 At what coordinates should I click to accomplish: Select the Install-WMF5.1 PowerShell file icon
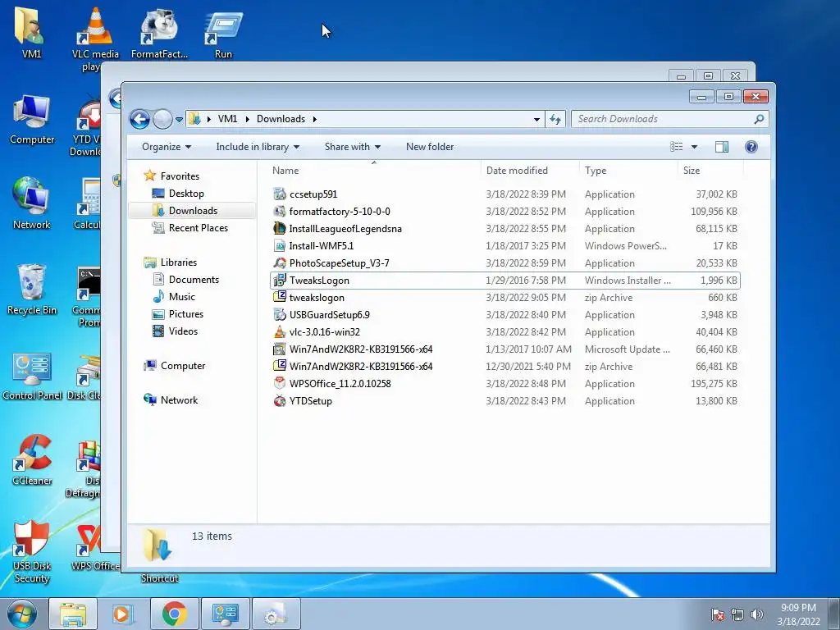[x=280, y=245]
